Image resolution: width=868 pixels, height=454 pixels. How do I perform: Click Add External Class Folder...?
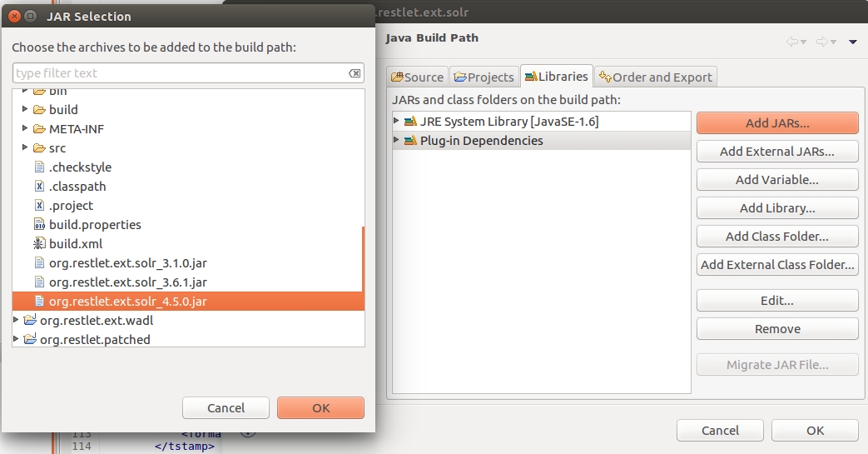tap(777, 264)
